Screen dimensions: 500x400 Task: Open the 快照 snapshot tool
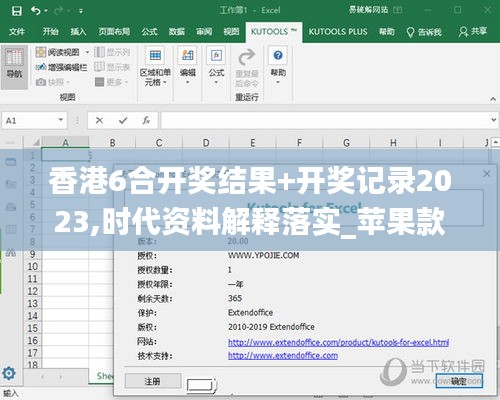[53, 82]
